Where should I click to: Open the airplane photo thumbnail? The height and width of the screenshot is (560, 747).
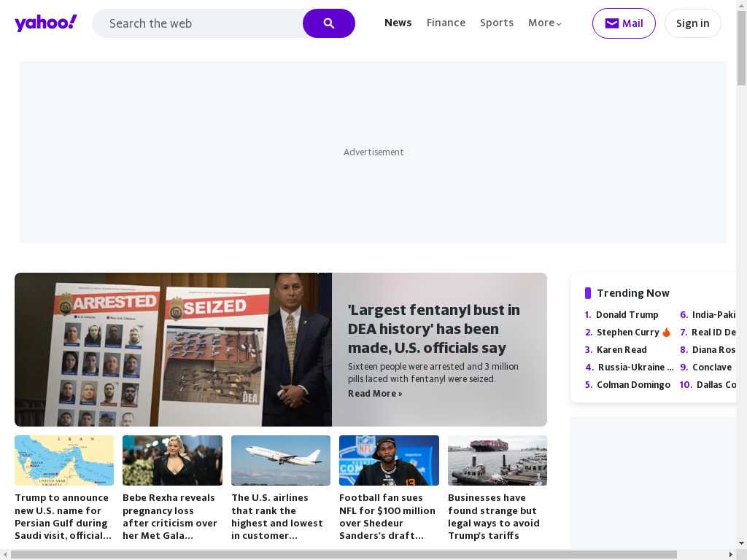pos(281,461)
